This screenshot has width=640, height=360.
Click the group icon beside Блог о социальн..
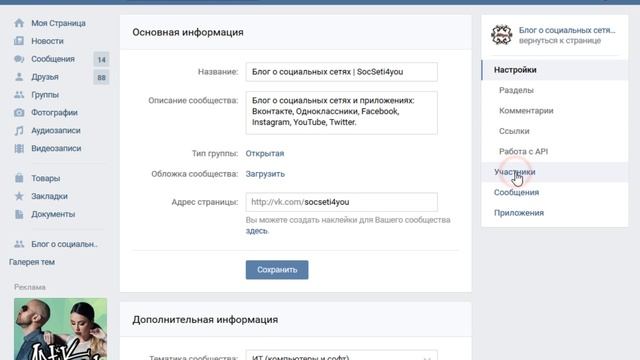pyautogui.click(x=19, y=244)
